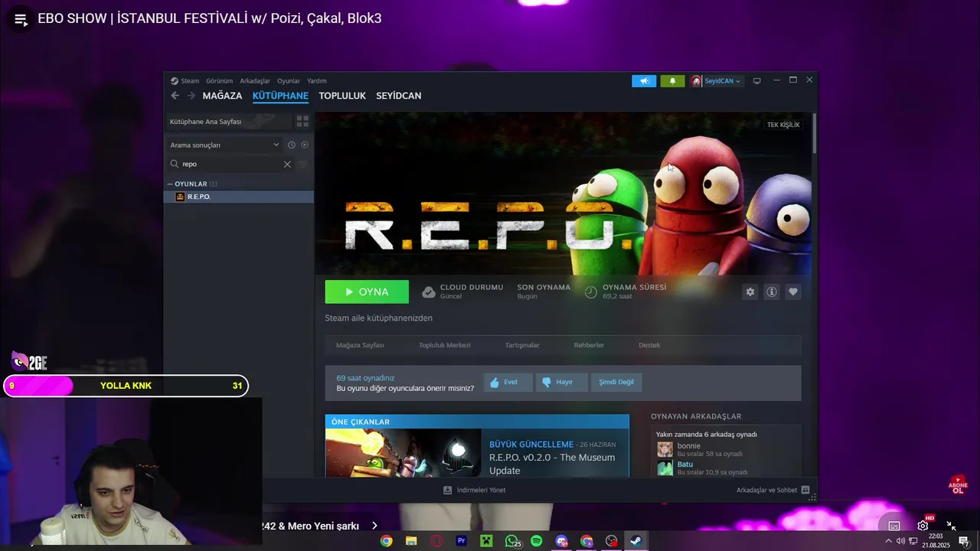Open R.E.P.O. v0.2.0 update headline
The height and width of the screenshot is (551, 980).
(552, 464)
